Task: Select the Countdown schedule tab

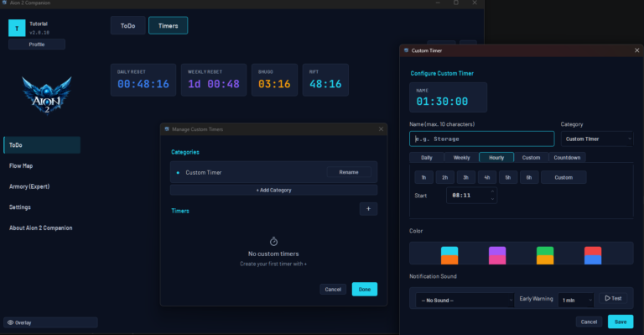Action: tap(567, 158)
